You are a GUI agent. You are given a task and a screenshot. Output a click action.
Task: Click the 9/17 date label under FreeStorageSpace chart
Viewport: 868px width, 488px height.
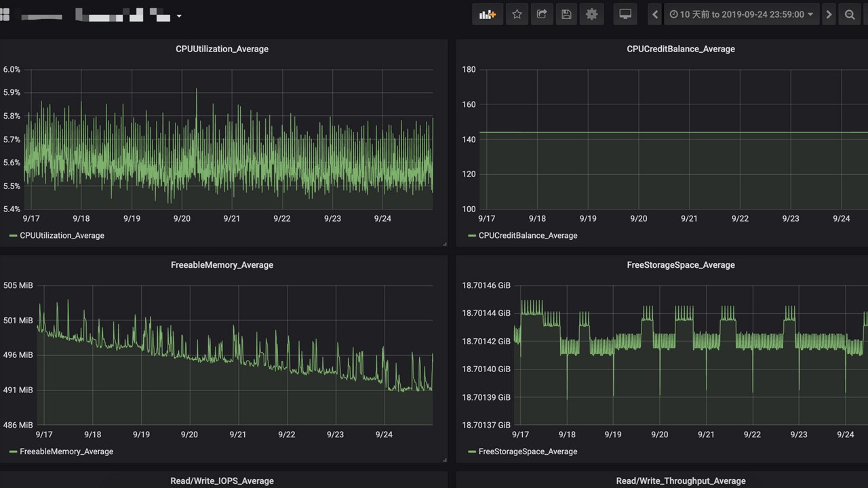click(520, 434)
